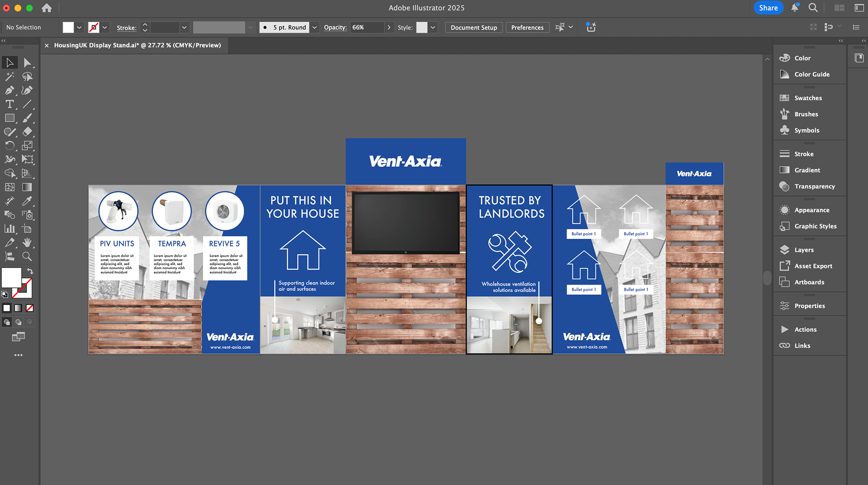Select the Curvature tool
This screenshot has width=868, height=485.
(x=27, y=90)
